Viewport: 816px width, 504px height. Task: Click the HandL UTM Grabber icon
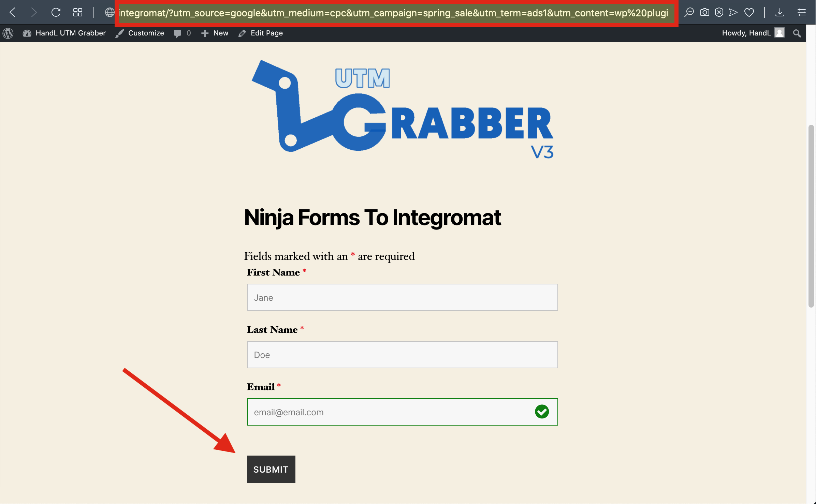point(27,33)
